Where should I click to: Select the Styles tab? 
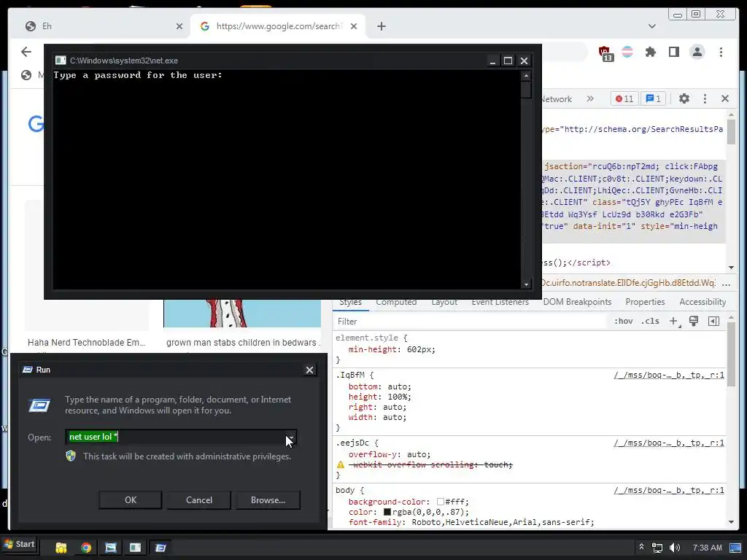[x=351, y=303]
